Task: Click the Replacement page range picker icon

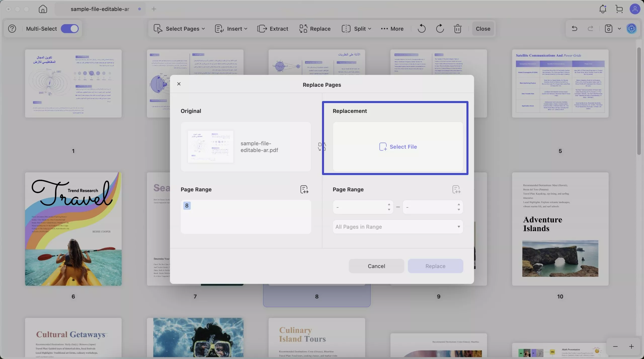Action: pos(456,190)
